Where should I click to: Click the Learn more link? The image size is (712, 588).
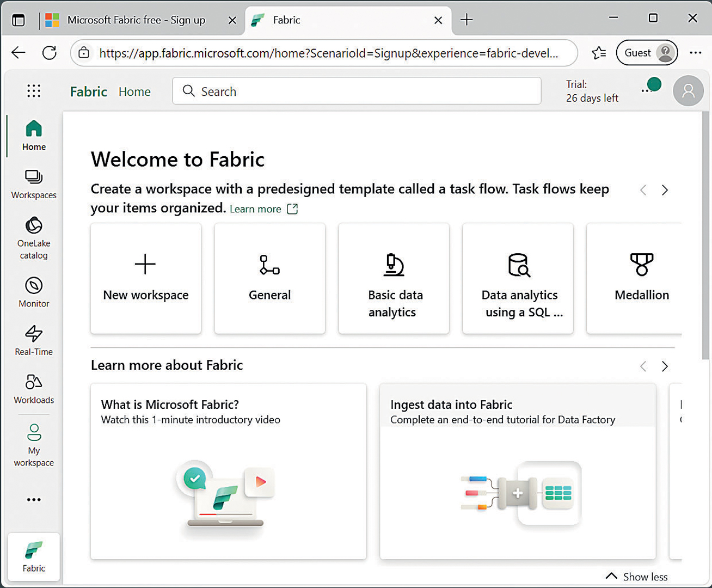pyautogui.click(x=264, y=209)
